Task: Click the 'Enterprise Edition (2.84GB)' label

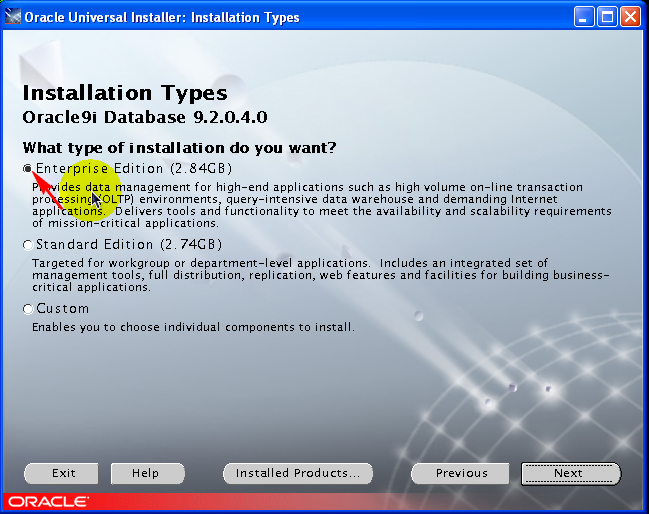Action: [134, 168]
